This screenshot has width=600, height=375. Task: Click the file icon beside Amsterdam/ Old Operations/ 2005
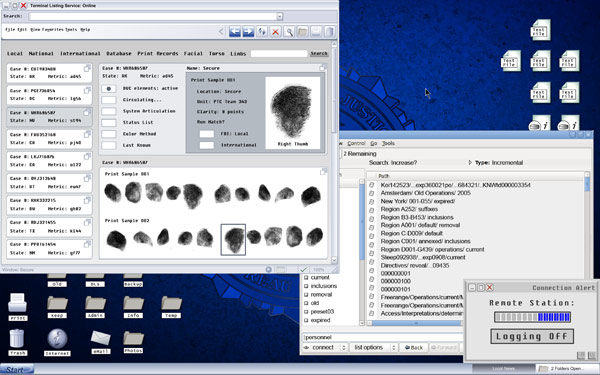(372, 193)
